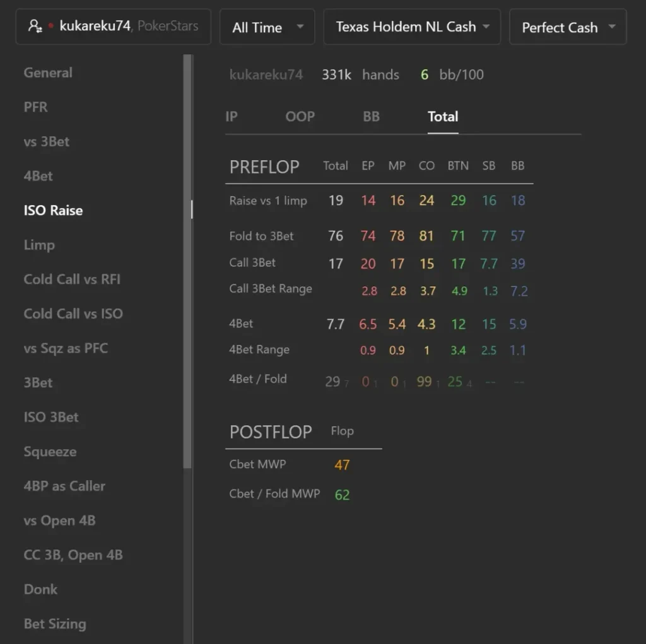Select the Total tab
The height and width of the screenshot is (644, 646).
pos(443,117)
